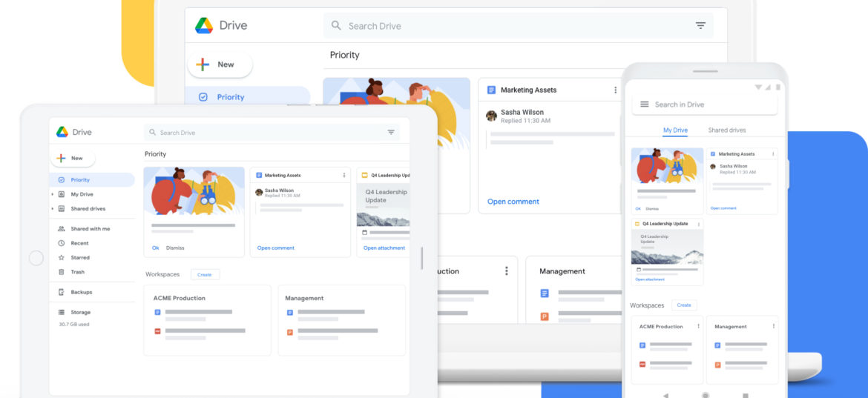This screenshot has height=398, width=868.
Task: Click the vertical scrollbar on the tablet screen
Action: tap(421, 257)
